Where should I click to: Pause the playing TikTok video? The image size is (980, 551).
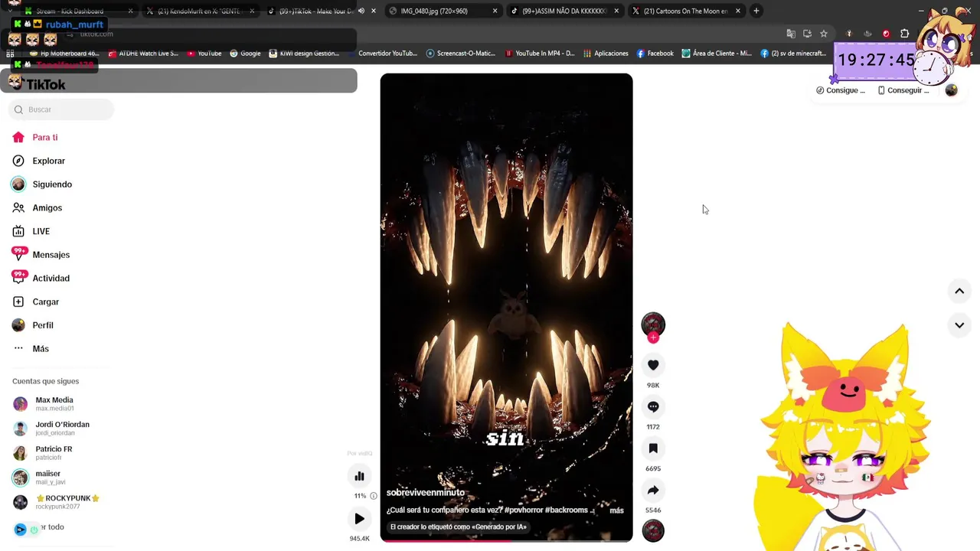tap(506, 306)
